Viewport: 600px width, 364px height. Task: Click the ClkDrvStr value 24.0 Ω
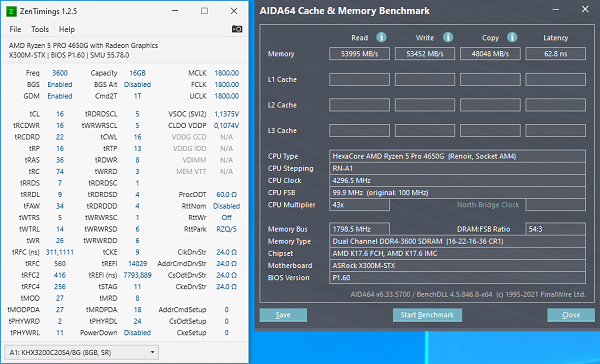(227, 252)
